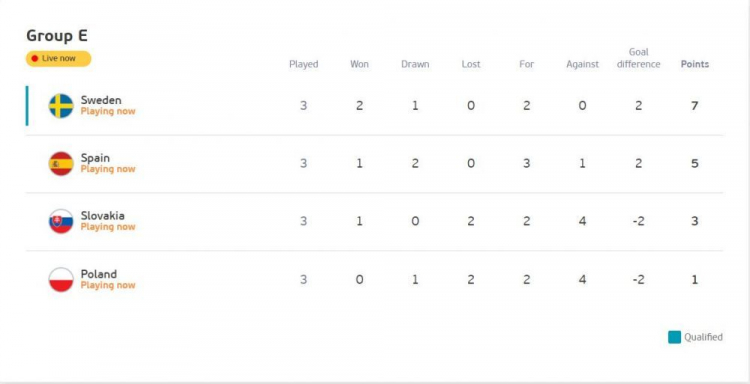The image size is (750, 384).
Task: Click the Against column header
Action: tap(583, 64)
